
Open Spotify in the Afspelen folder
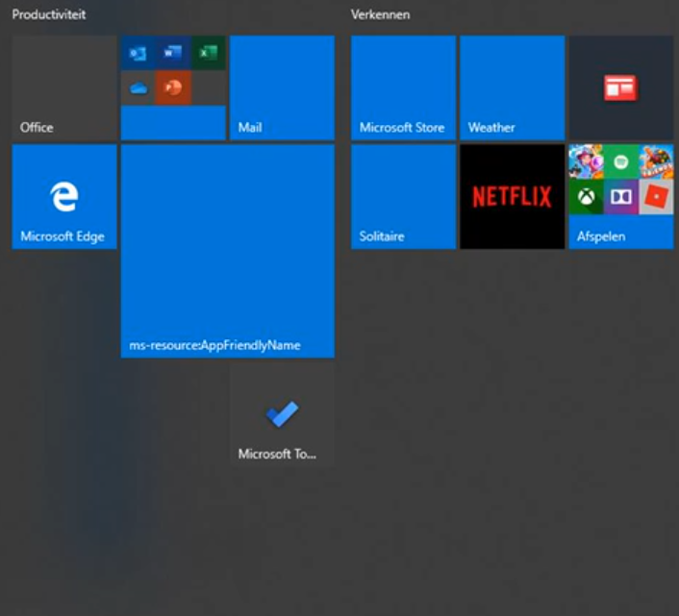coord(621,161)
